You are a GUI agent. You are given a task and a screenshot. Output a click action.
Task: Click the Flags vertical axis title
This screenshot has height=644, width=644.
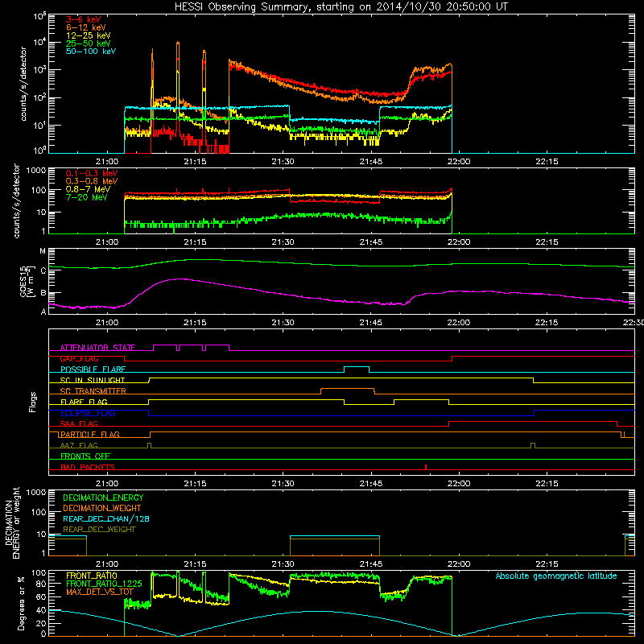pyautogui.click(x=33, y=402)
